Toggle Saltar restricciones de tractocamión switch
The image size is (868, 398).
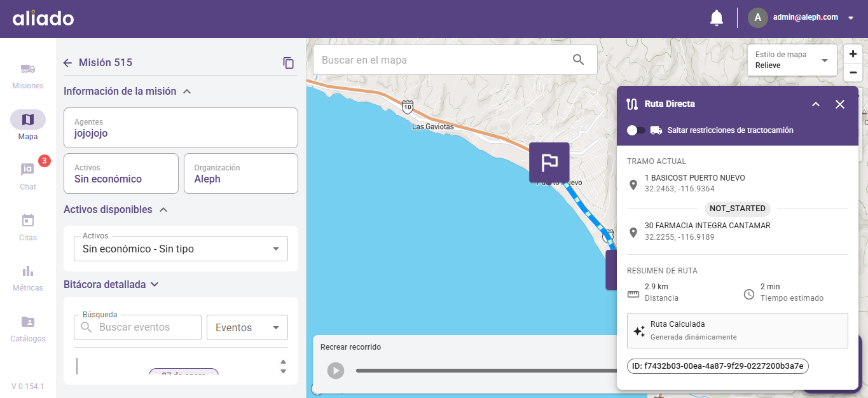click(636, 130)
